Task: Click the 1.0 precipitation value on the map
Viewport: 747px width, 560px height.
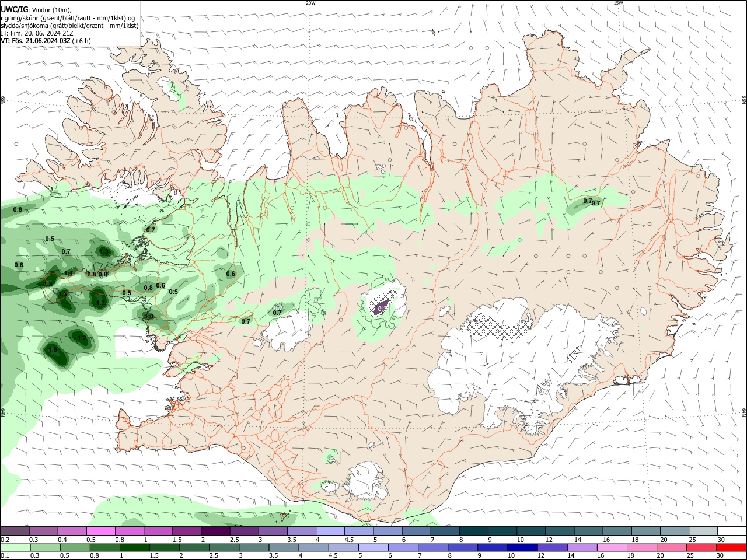Action: (x=149, y=317)
